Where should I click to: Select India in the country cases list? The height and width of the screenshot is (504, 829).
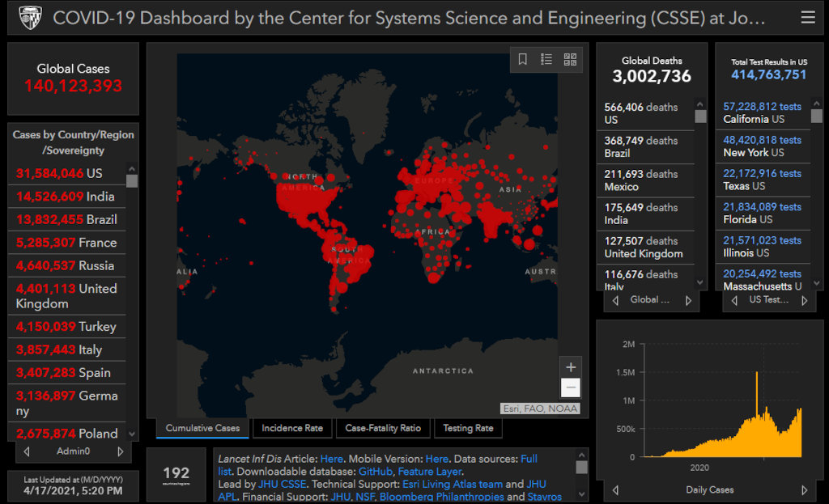click(x=67, y=197)
